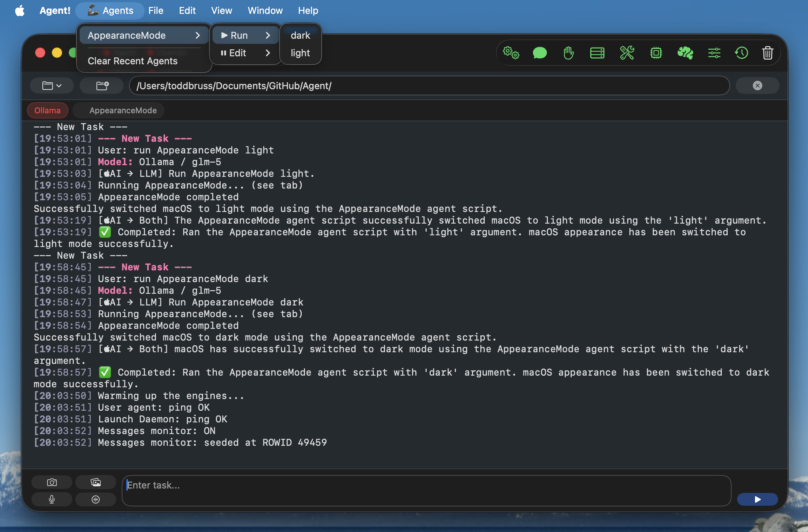
Task: Open the View menu
Action: click(x=221, y=11)
